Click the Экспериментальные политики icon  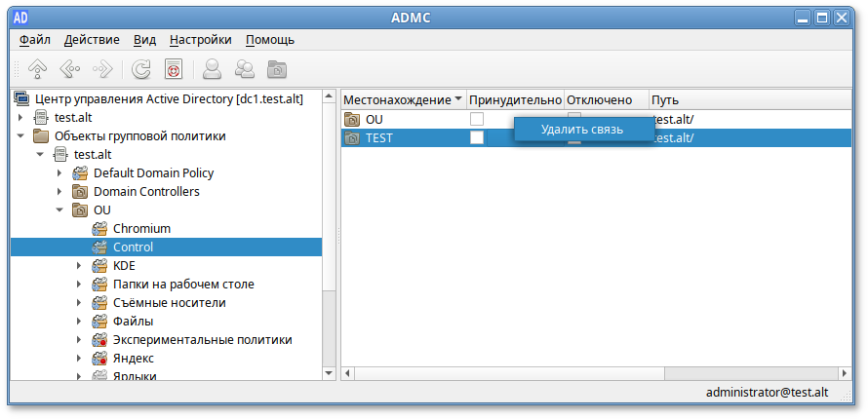[99, 340]
